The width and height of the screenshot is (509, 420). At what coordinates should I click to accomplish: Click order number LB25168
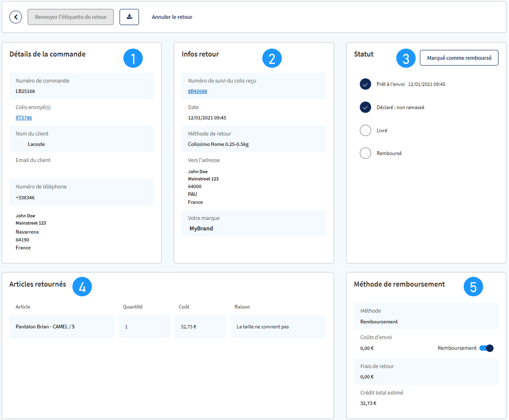(25, 91)
